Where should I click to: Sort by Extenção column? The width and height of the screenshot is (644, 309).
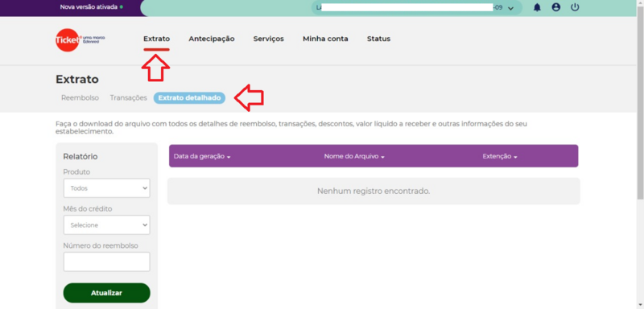point(500,156)
